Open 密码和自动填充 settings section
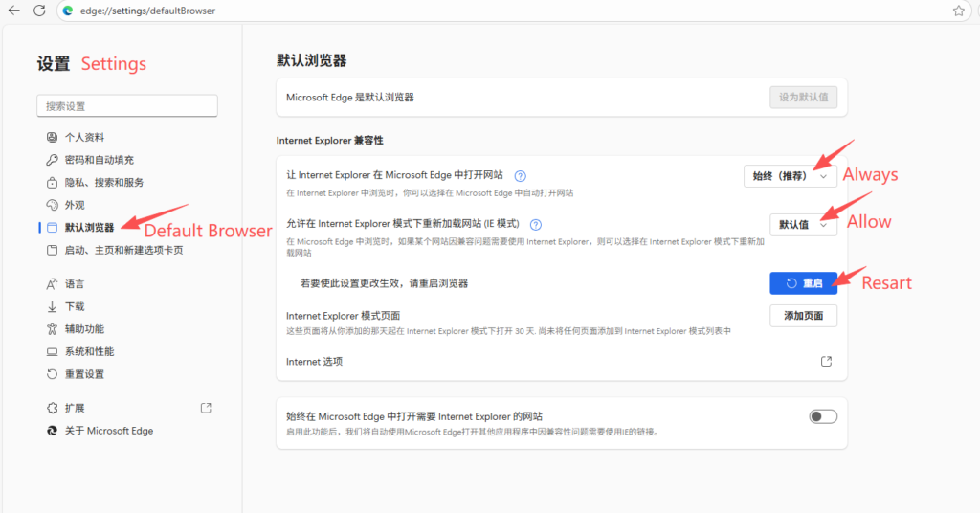 [100, 160]
